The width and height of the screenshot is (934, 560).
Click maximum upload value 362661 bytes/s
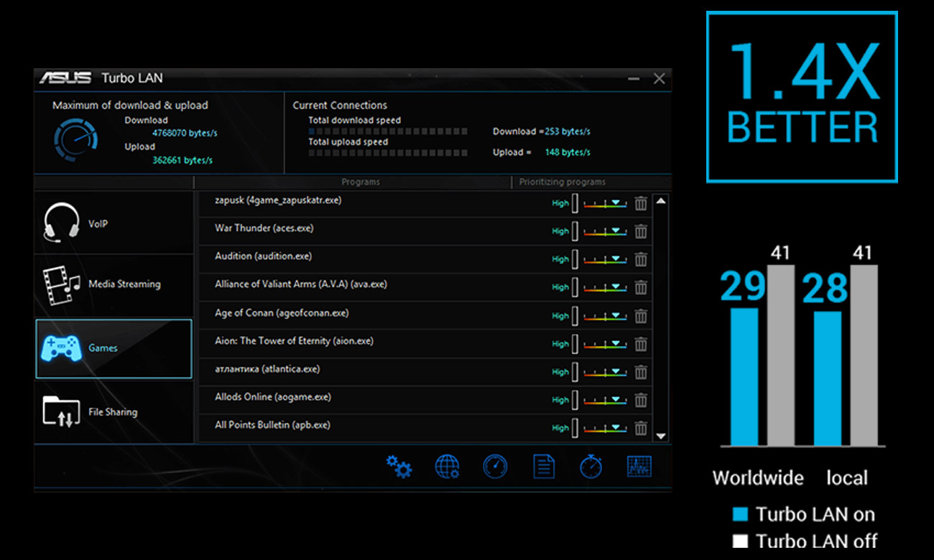click(x=182, y=160)
